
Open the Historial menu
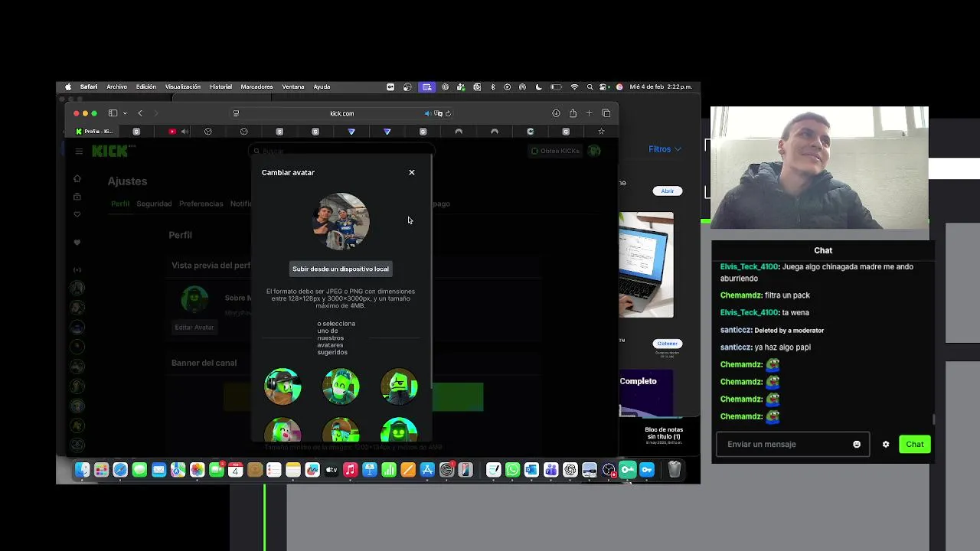(x=220, y=86)
